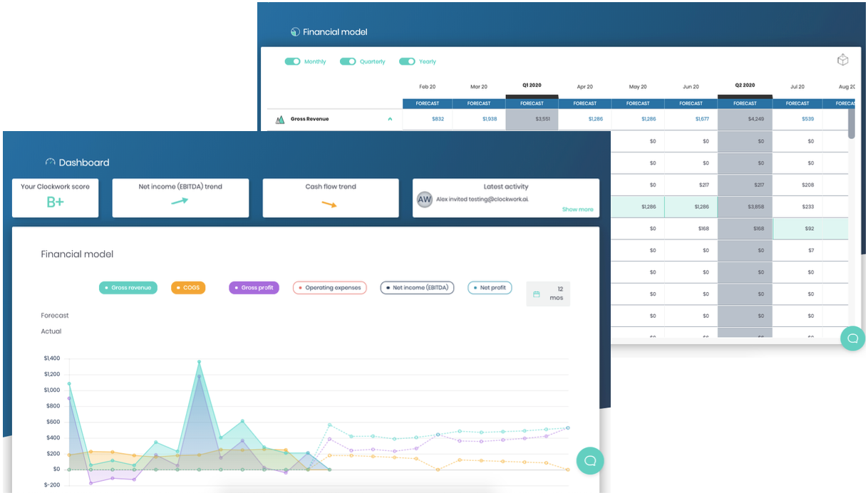Viewport: 868px width, 493px height.
Task: Toggle Yearly view off
Action: (x=407, y=61)
